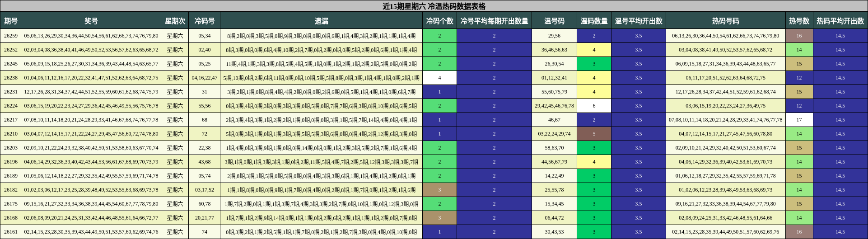
Task: Click warm numbers cell 29,42,45,46,76,78
Action: [x=554, y=106]
